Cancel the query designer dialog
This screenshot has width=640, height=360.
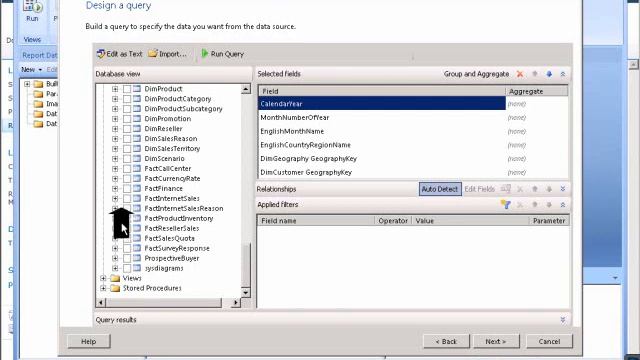549,341
